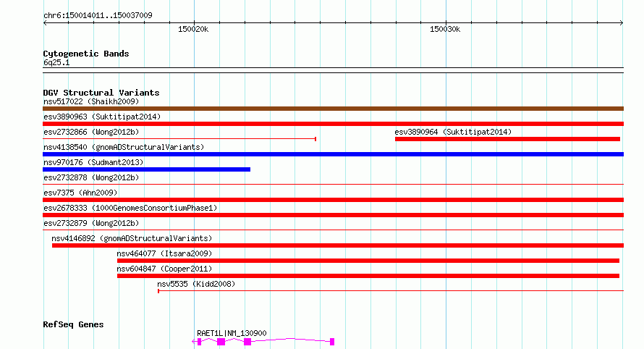Click the RAET1L gene model glyph

click(263, 342)
